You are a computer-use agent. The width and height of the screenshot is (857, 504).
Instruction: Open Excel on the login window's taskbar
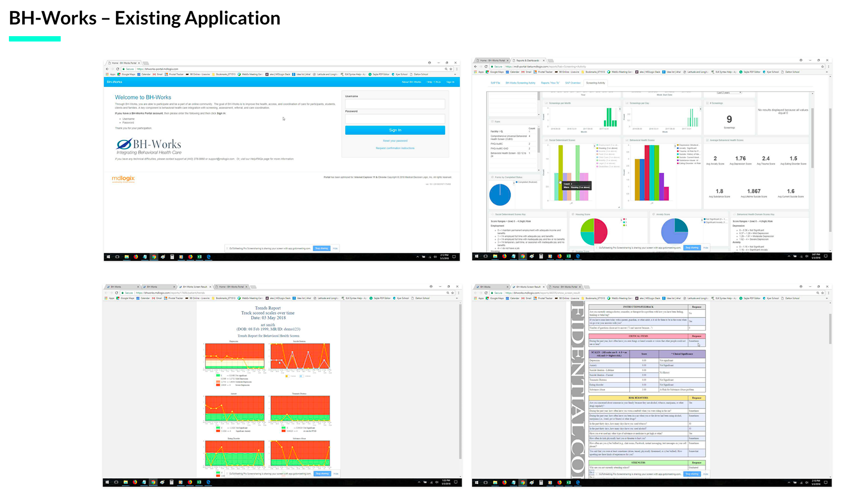199,257
